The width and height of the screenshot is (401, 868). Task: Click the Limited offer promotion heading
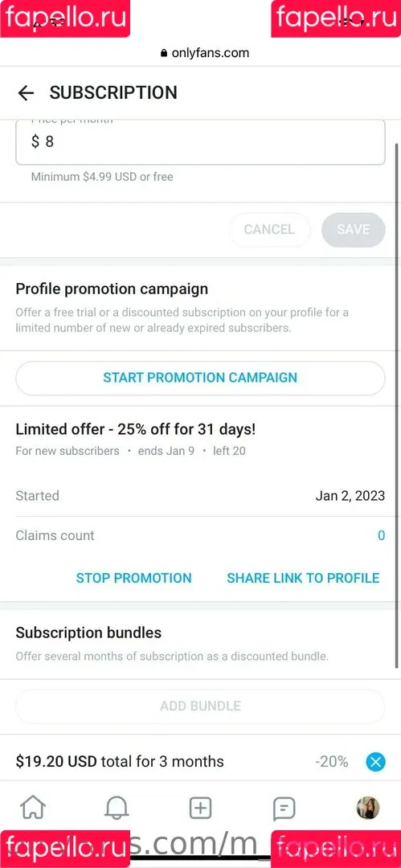136,429
